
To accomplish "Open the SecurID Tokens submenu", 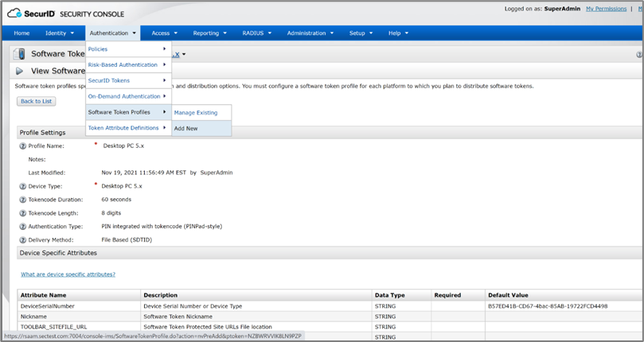I will click(127, 80).
